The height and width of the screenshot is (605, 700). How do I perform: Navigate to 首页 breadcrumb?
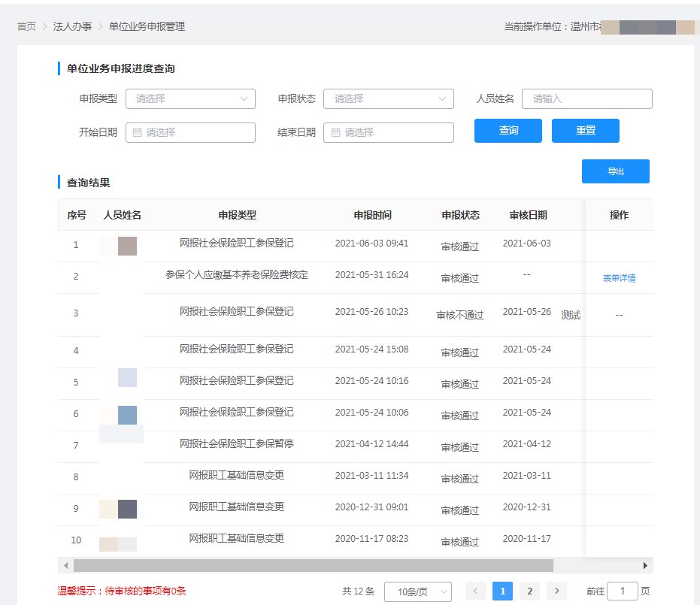point(26,26)
